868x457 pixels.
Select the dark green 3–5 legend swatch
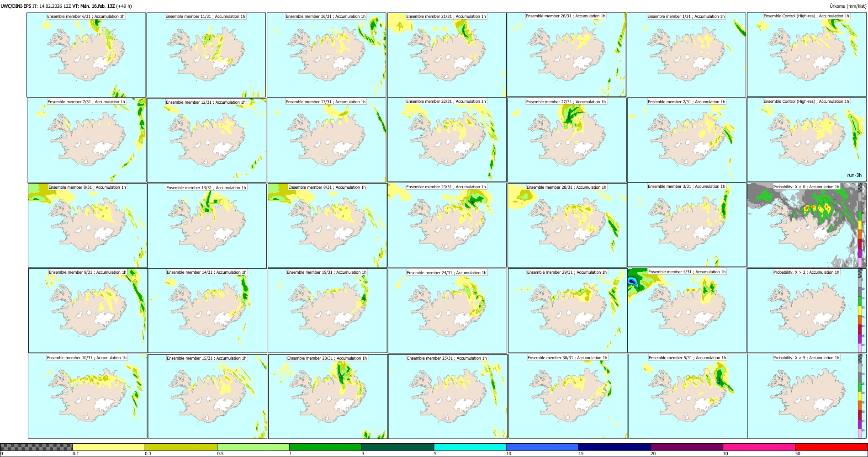(398, 447)
